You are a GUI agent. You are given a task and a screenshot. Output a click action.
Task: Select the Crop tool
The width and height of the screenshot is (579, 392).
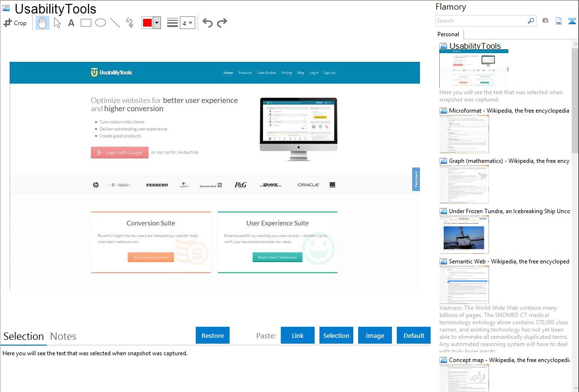(15, 23)
